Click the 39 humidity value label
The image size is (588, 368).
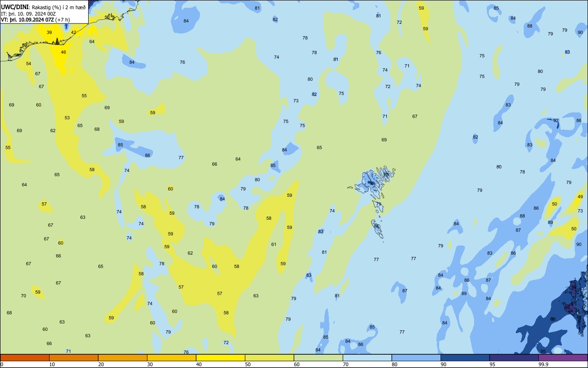pyautogui.click(x=49, y=33)
